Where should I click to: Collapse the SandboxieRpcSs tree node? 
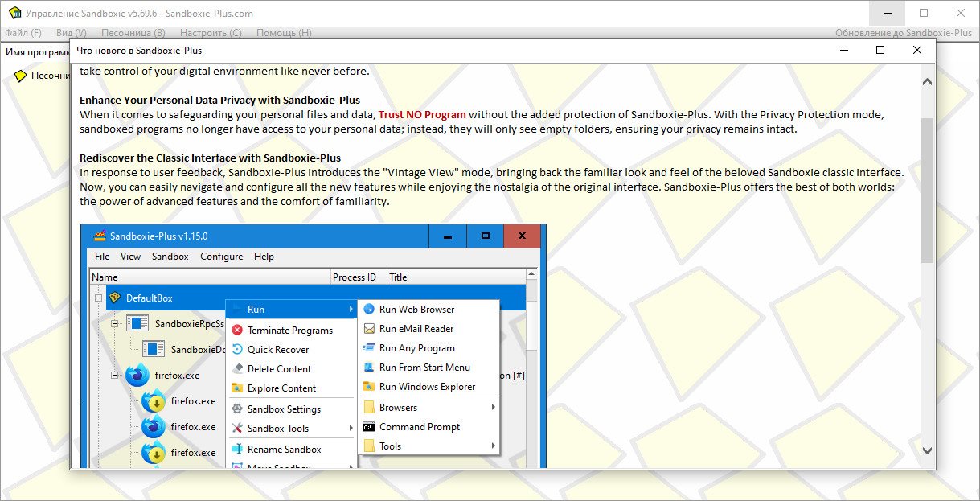point(115,323)
